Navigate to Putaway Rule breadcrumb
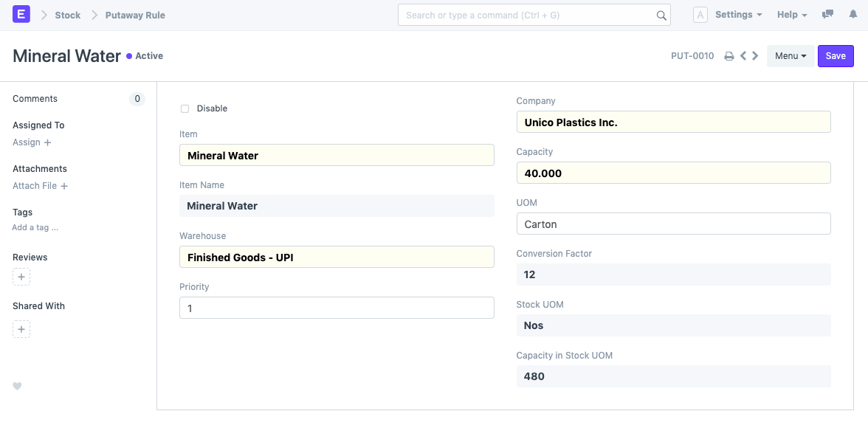Viewport: 868px width, 425px height. pos(135,15)
